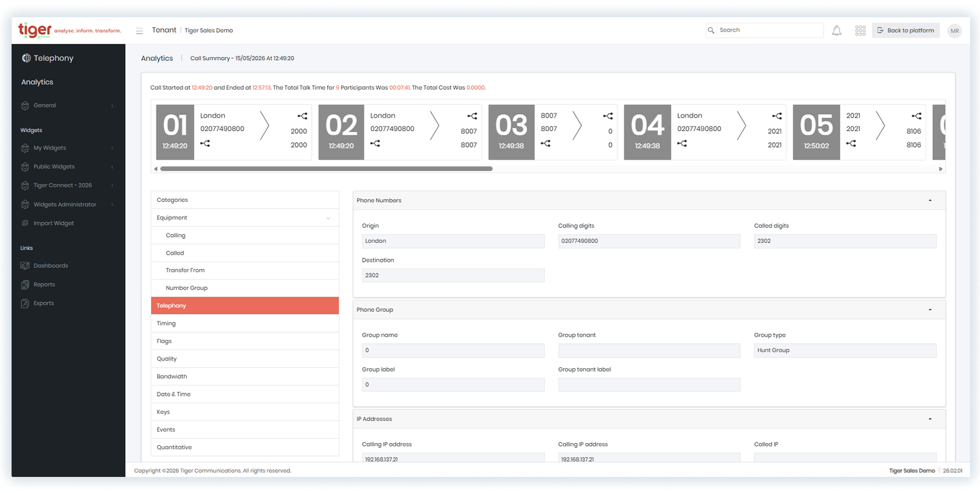The width and height of the screenshot is (980, 493).
Task: Click the MR user avatar
Action: pyautogui.click(x=954, y=31)
